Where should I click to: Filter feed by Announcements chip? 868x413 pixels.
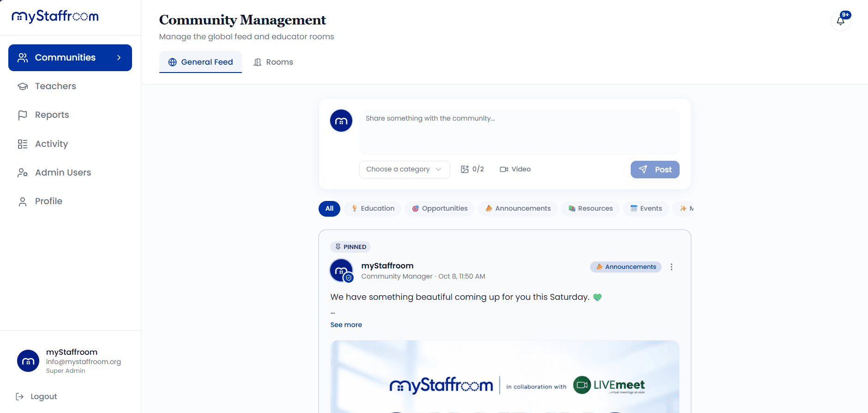[518, 208]
